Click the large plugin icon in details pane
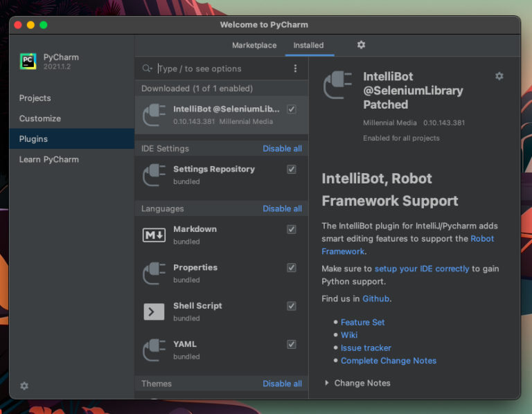 coord(337,84)
